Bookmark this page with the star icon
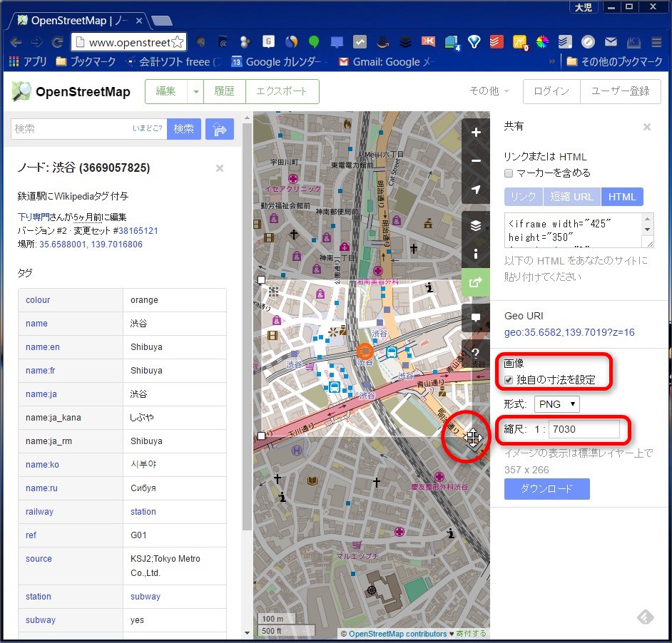 pos(177,42)
